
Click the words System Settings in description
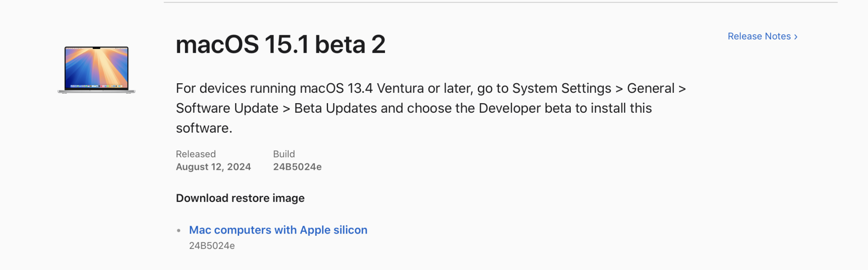pos(562,88)
